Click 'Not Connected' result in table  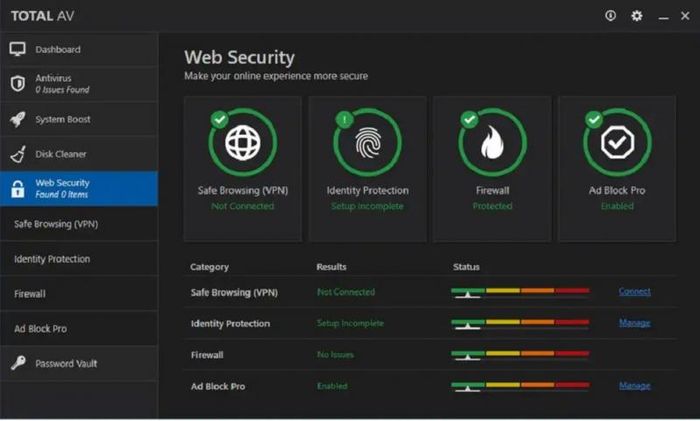(x=346, y=292)
